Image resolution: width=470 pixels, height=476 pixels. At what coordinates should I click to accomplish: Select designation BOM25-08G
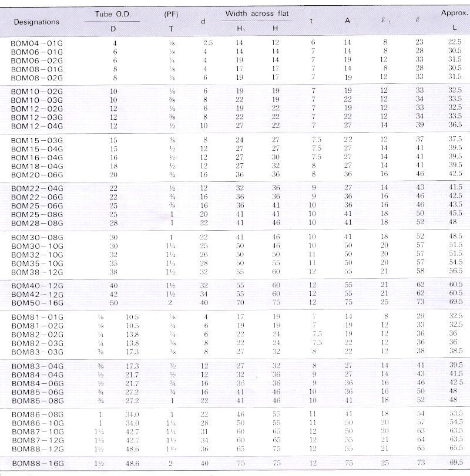tap(37, 215)
